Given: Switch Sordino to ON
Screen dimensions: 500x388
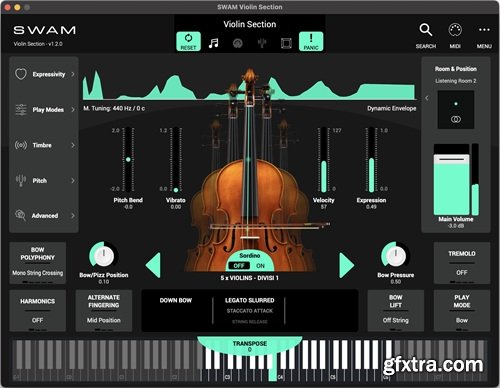Looking at the screenshot, I should [260, 266].
